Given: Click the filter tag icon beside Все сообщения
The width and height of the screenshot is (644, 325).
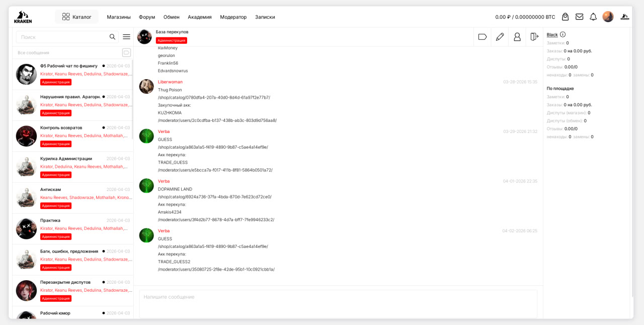Looking at the screenshot, I should pyautogui.click(x=126, y=52).
